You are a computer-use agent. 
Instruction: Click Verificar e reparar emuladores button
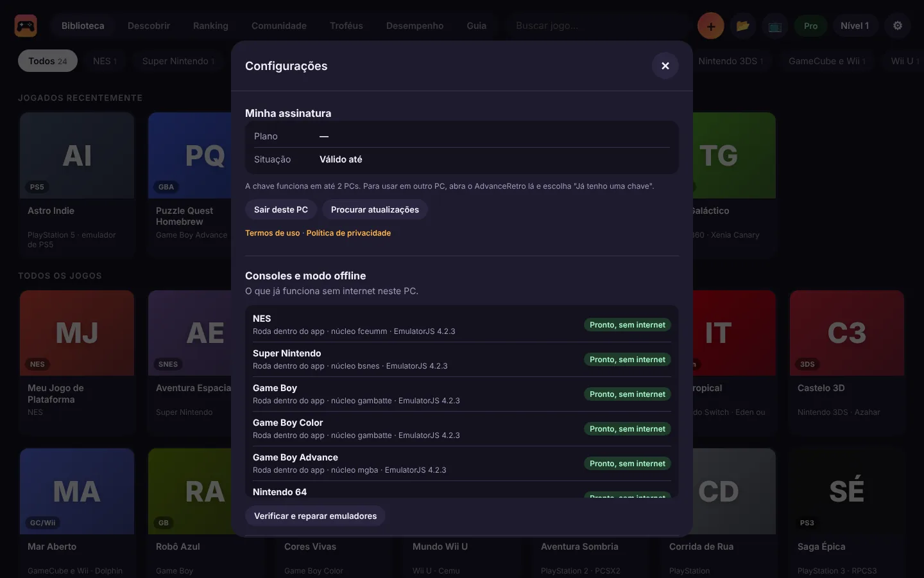[x=315, y=516]
